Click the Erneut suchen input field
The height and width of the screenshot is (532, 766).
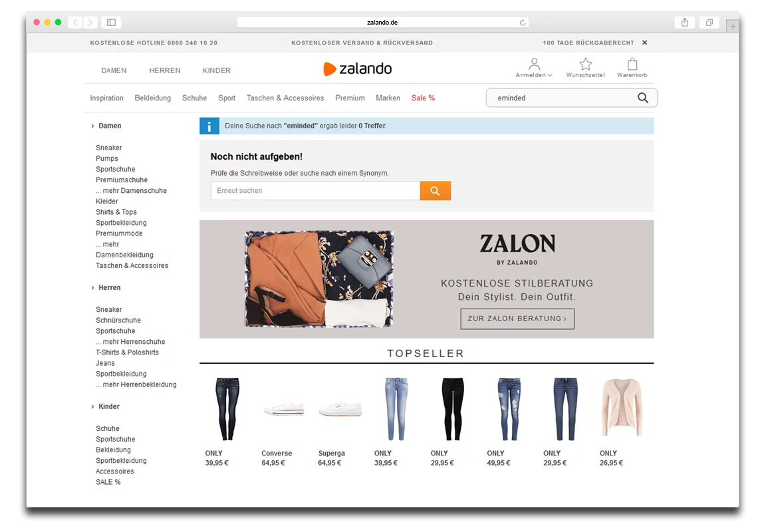(316, 191)
